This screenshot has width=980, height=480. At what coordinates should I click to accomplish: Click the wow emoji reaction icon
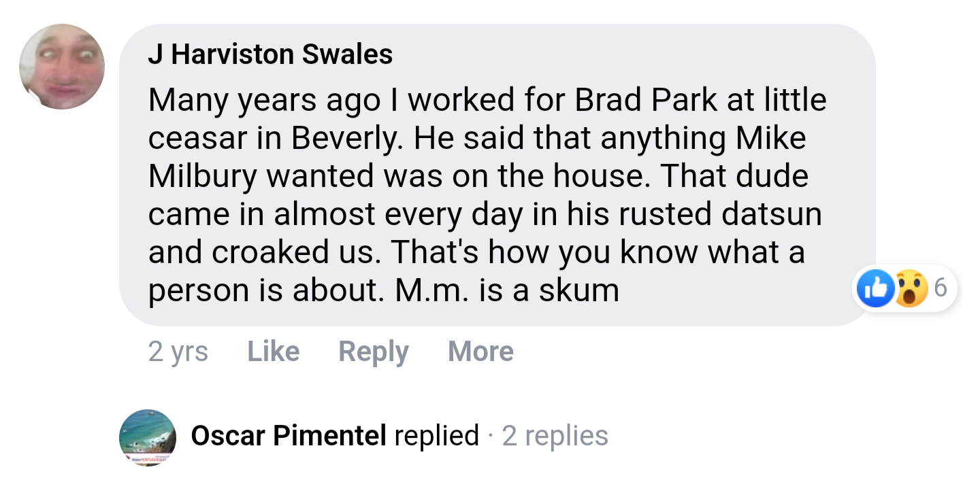click(911, 289)
